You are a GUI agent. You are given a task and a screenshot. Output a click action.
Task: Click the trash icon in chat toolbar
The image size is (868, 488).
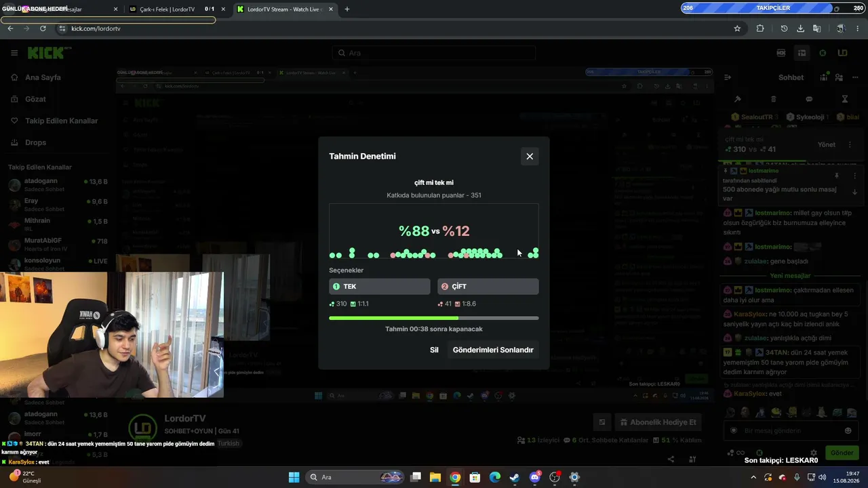[774, 99]
